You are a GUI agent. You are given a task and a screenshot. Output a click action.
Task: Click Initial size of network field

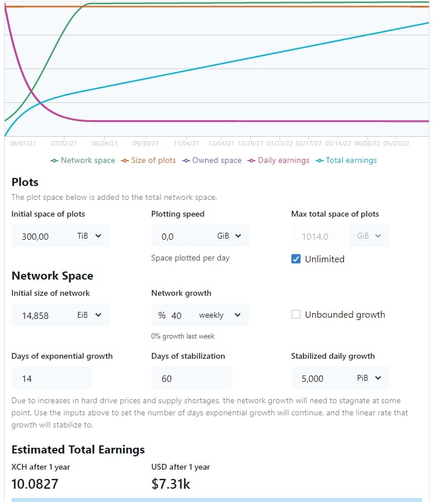click(42, 315)
